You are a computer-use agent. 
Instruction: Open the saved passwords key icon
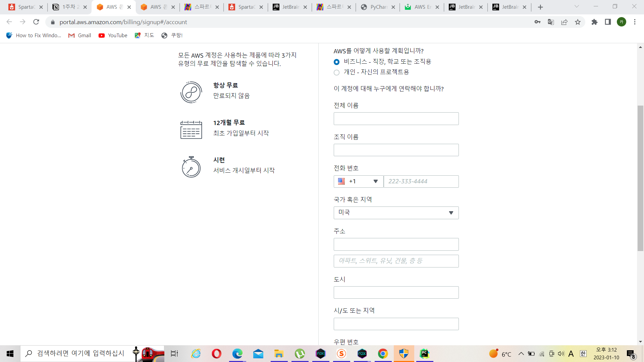[x=537, y=22]
